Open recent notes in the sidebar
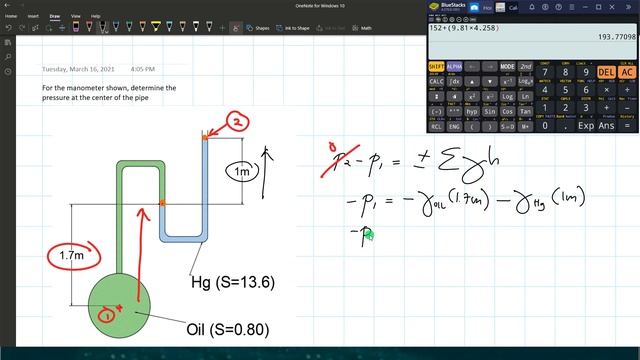 (8, 71)
